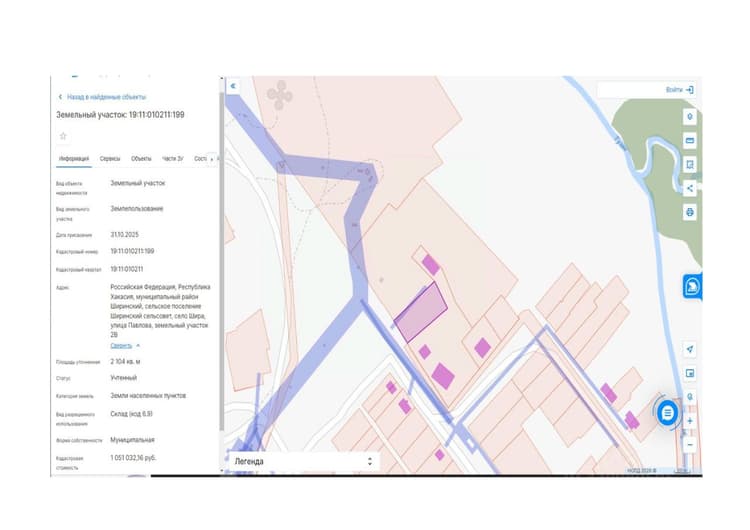Open the round chat support button
750x530 pixels.
[667, 413]
